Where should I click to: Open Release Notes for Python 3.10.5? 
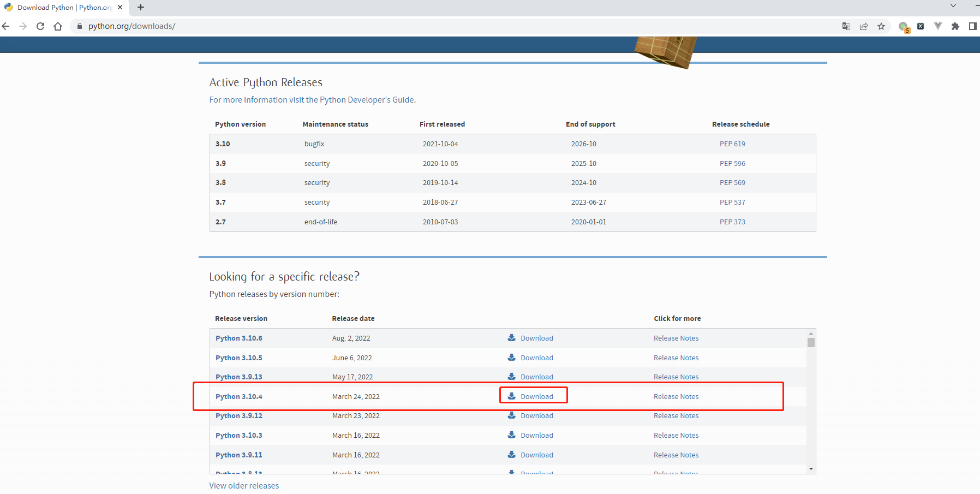click(676, 358)
